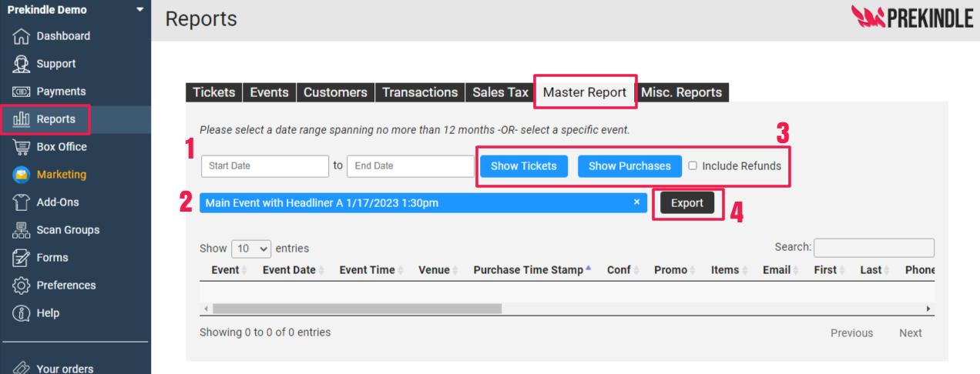
Task: Click the Payments cash icon
Action: coord(21,92)
